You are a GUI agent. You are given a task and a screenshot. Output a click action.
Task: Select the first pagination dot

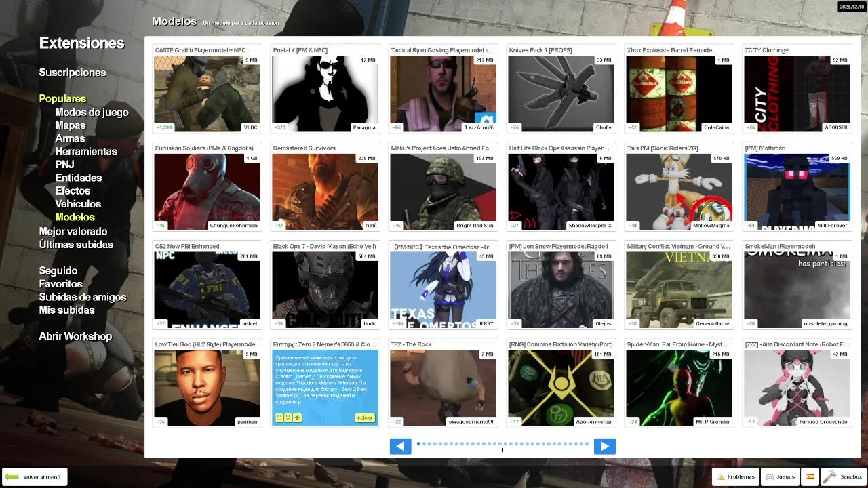click(x=418, y=444)
